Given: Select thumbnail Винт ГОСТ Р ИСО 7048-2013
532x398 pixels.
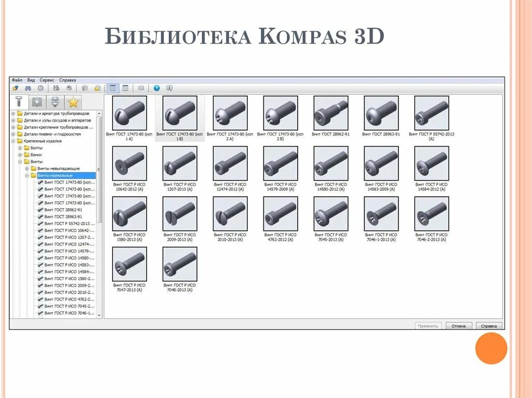Looking at the screenshot, I should click(x=180, y=264).
